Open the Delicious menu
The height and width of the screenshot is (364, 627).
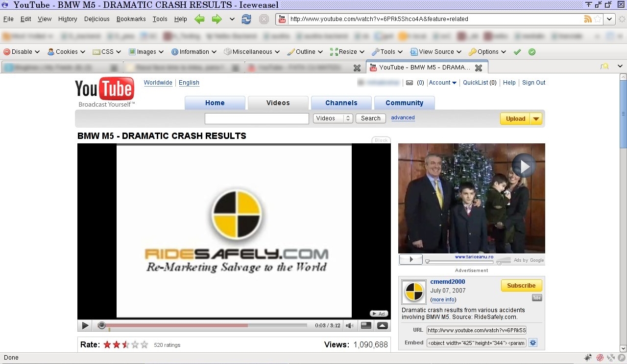[97, 19]
